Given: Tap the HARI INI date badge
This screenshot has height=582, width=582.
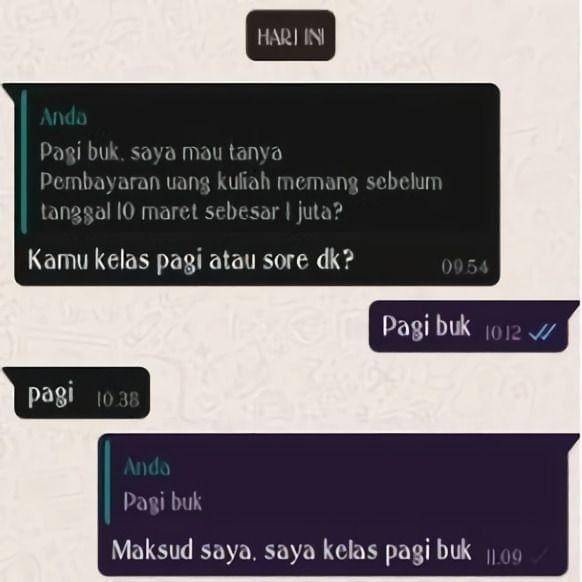Looking at the screenshot, I should (x=291, y=36).
